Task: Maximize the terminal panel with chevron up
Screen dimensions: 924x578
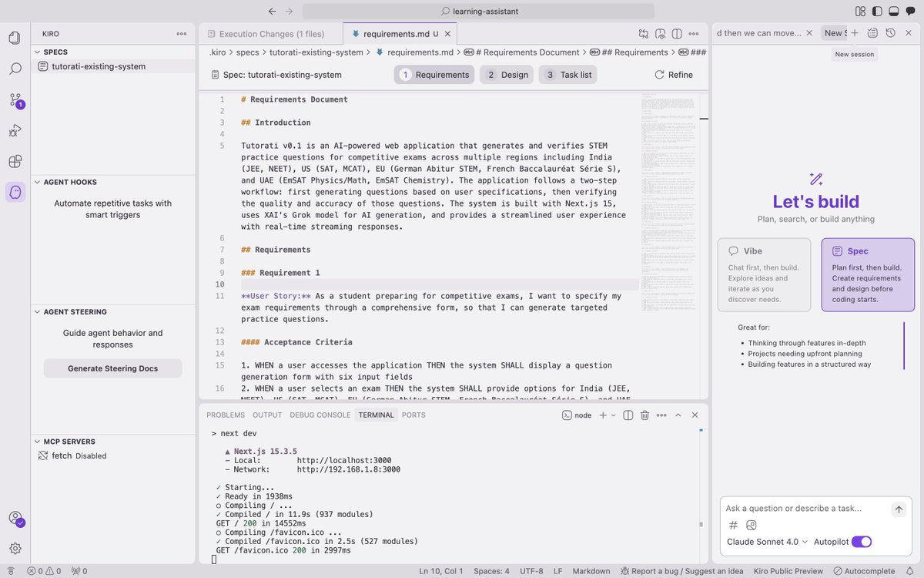Action: [678, 415]
